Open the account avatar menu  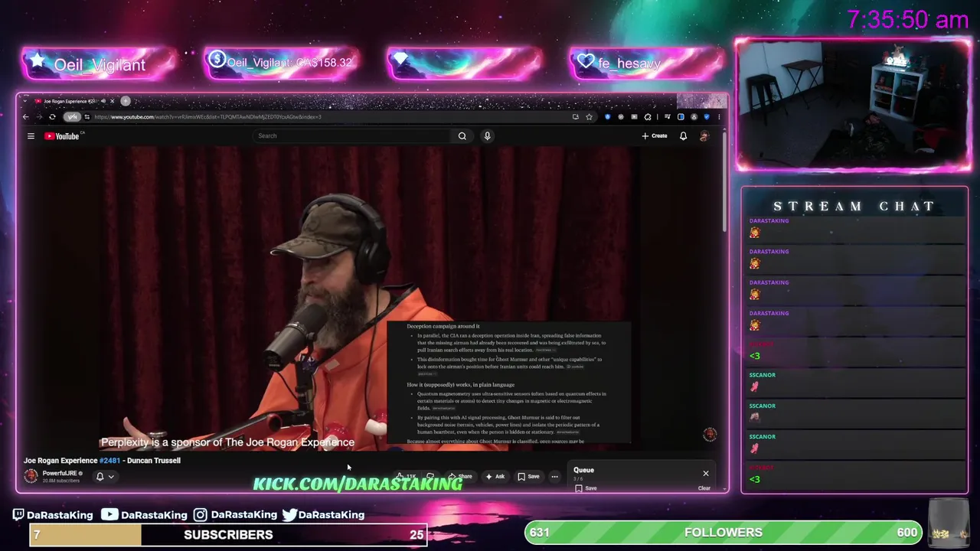tap(704, 135)
